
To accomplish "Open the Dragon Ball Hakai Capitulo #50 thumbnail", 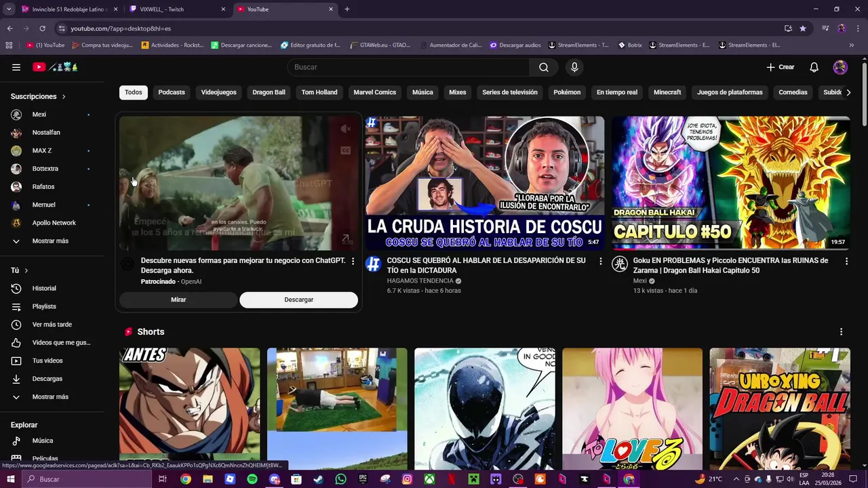I will (730, 183).
